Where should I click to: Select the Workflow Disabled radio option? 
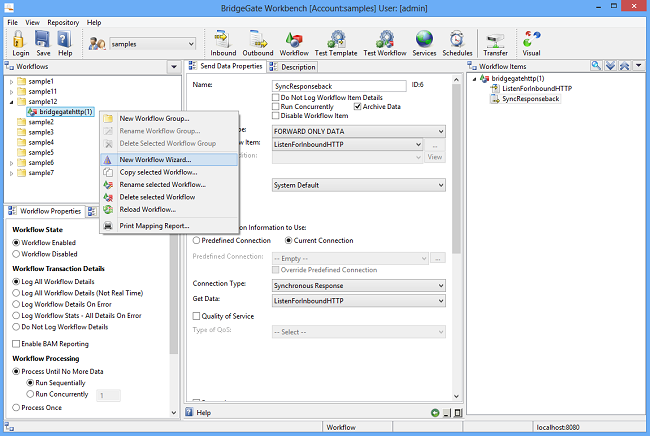click(16, 254)
